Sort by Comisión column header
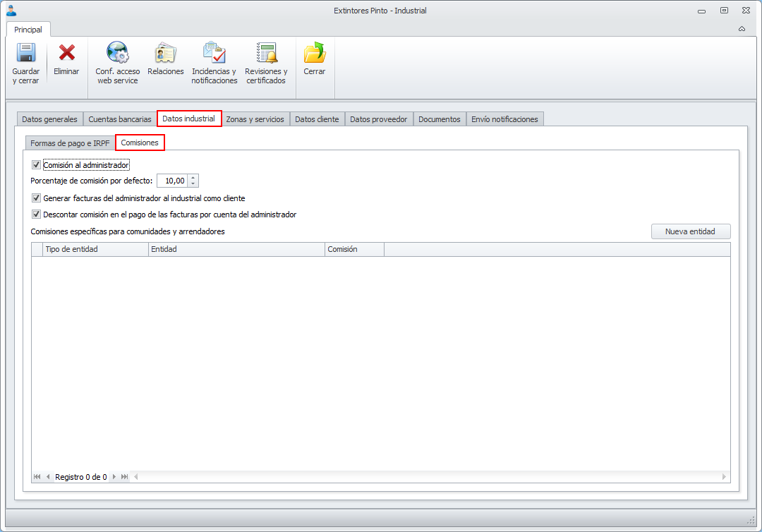This screenshot has height=532, width=762. click(354, 249)
